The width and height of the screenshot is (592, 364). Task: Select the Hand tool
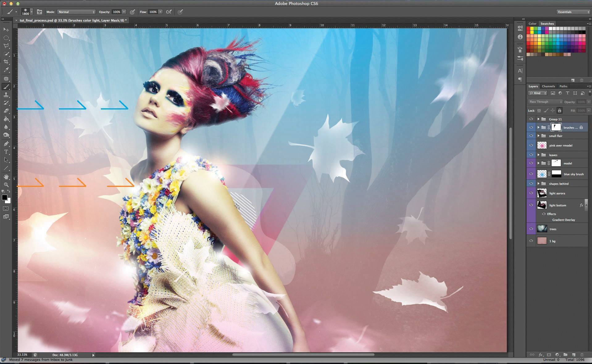pos(6,176)
